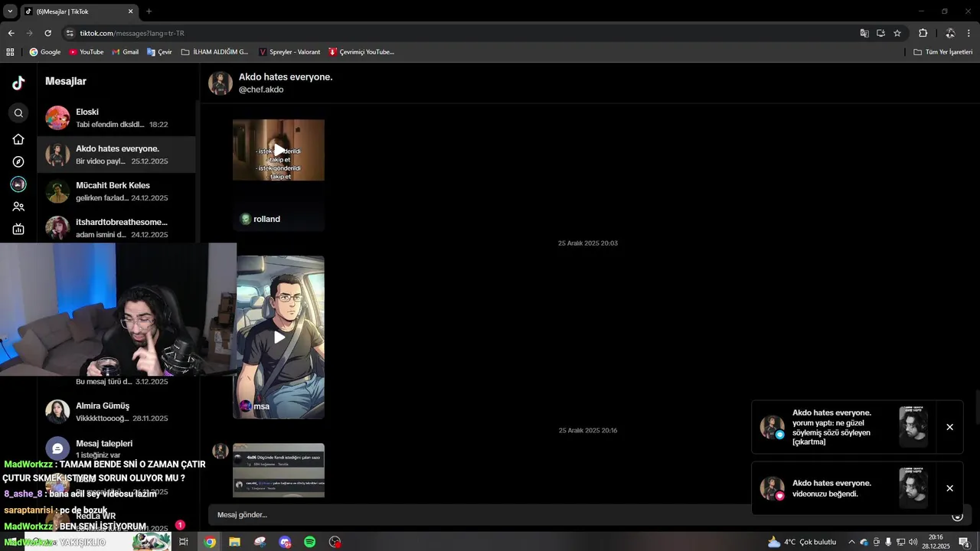Dismiss the 'yorum yaptı' comment notification

click(949, 427)
